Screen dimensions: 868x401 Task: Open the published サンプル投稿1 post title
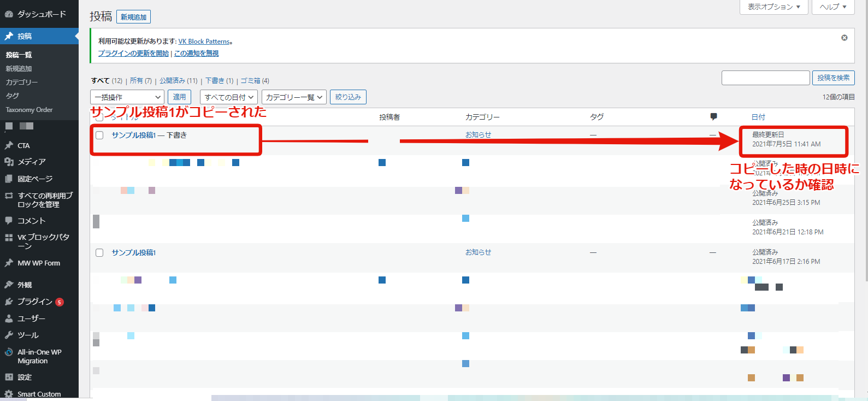click(134, 252)
